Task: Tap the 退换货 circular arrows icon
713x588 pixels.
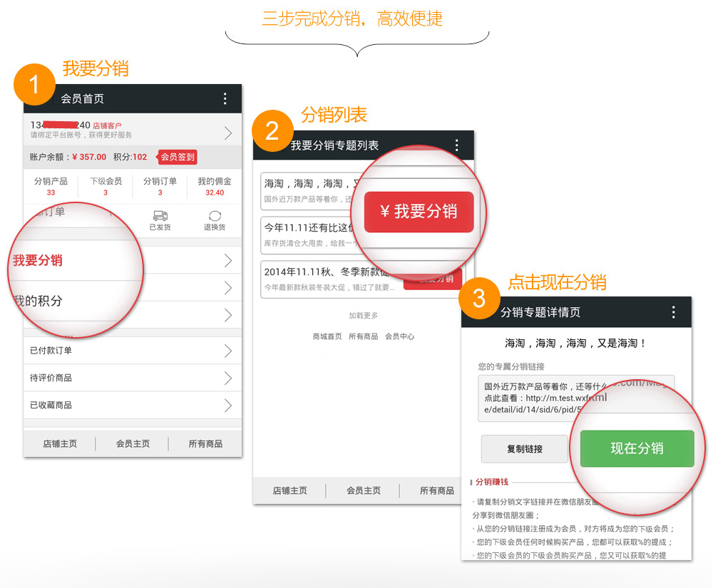Action: (215, 217)
